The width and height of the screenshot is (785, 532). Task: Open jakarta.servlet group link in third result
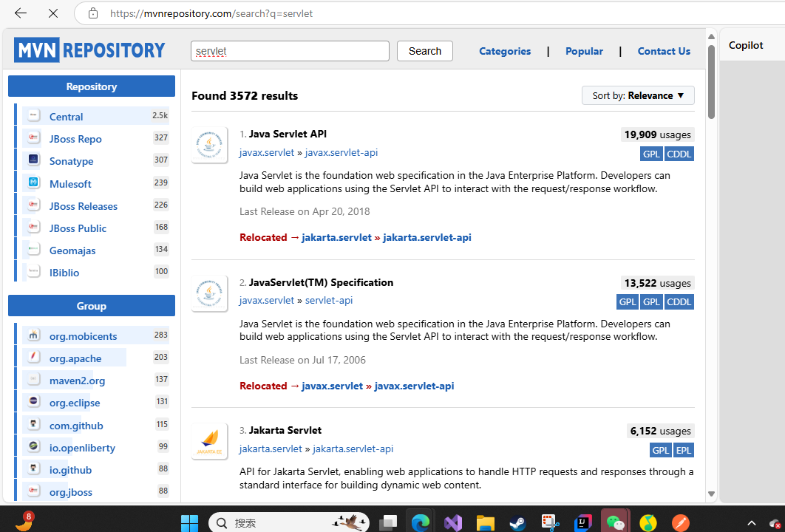(271, 449)
